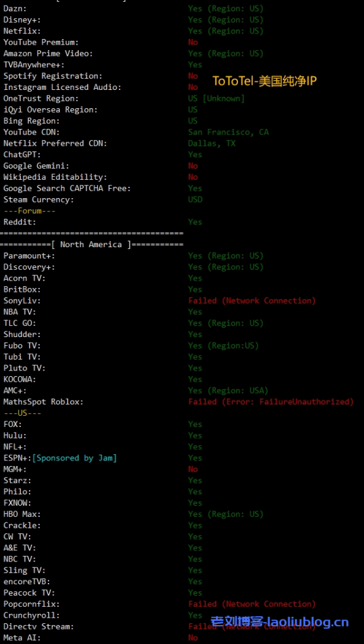Click SonyLiv Failed Network Connection text
This screenshot has height=644, width=364.
click(x=252, y=301)
